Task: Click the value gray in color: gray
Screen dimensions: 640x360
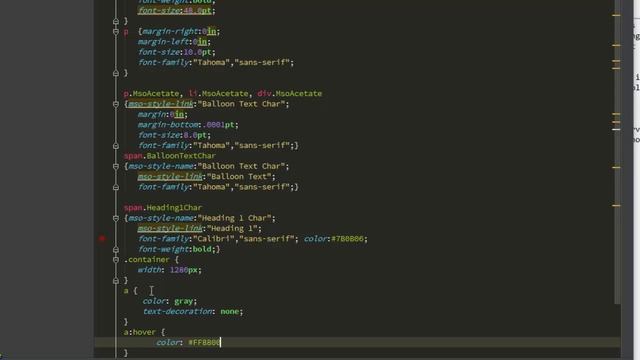Action: pos(183,301)
